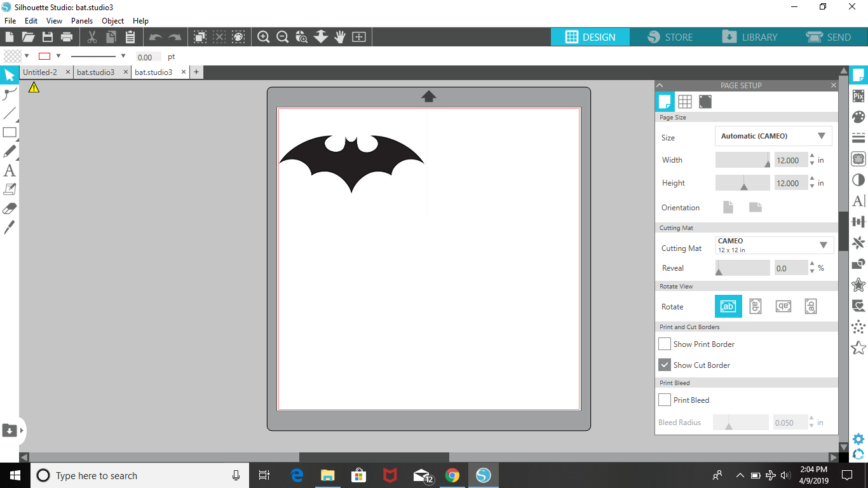The height and width of the screenshot is (488, 868).
Task: Open the Text Style panel icon
Action: click(858, 201)
